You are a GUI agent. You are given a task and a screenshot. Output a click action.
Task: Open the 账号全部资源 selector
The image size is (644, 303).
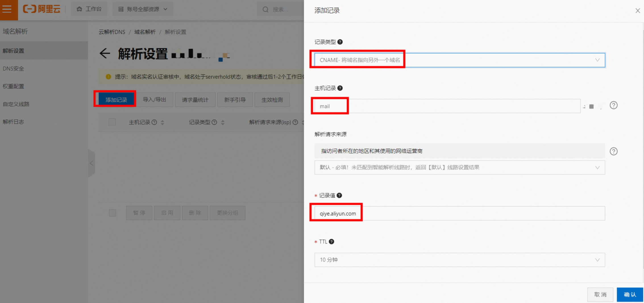pos(143,9)
